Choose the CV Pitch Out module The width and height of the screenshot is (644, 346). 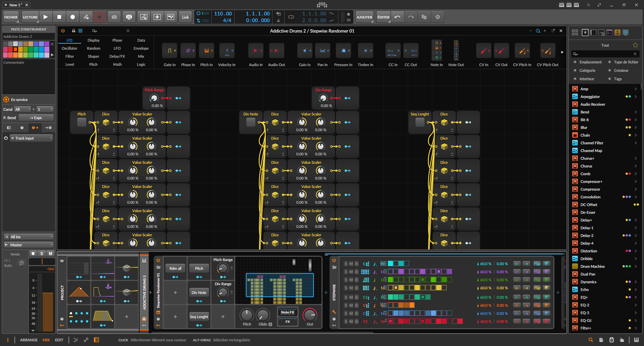pyautogui.click(x=547, y=51)
